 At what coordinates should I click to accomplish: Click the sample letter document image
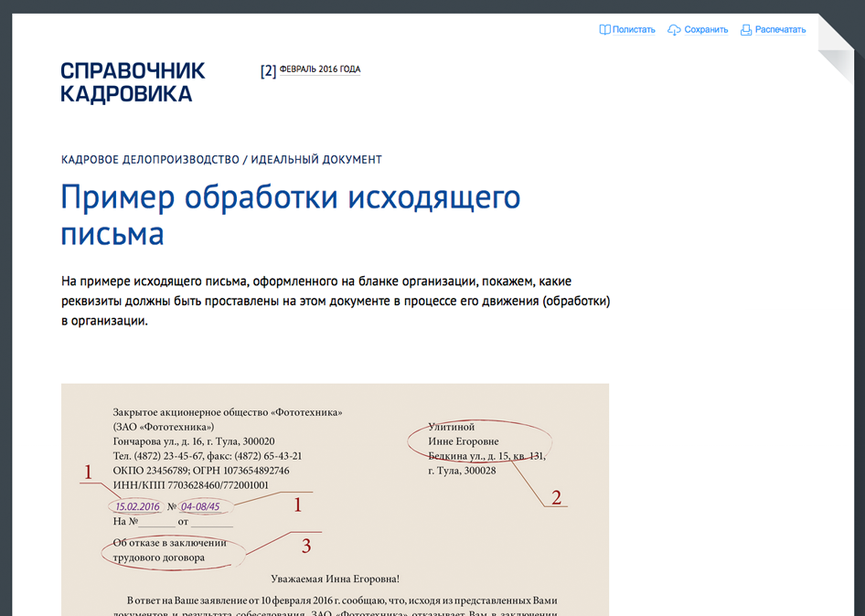coord(335,500)
